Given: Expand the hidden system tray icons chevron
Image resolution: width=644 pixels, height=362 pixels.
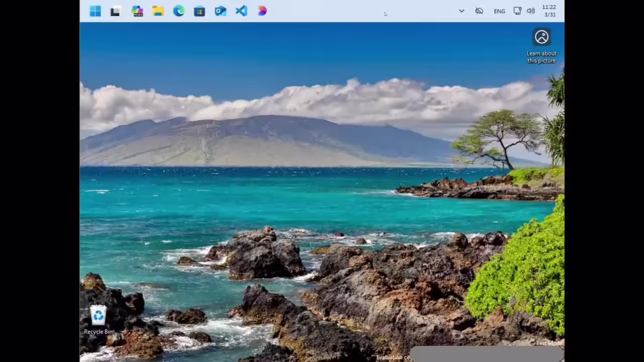Looking at the screenshot, I should coord(461,11).
